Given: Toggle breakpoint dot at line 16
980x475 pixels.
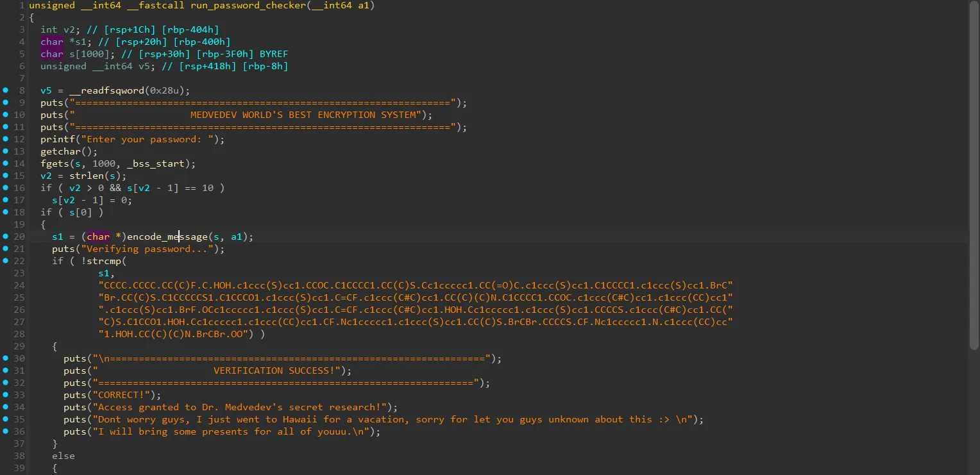Looking at the screenshot, I should coord(6,188).
